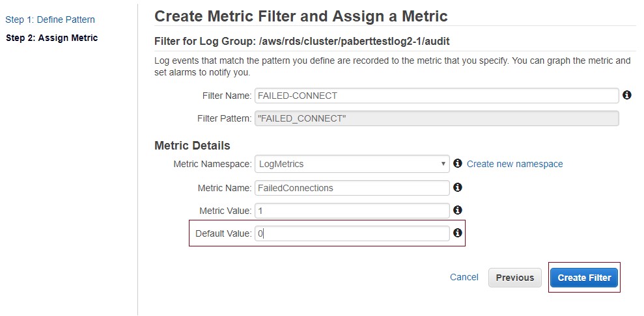Viewport: 644px width, 316px height.
Task: Click the Filter Name label text
Action: point(227,96)
